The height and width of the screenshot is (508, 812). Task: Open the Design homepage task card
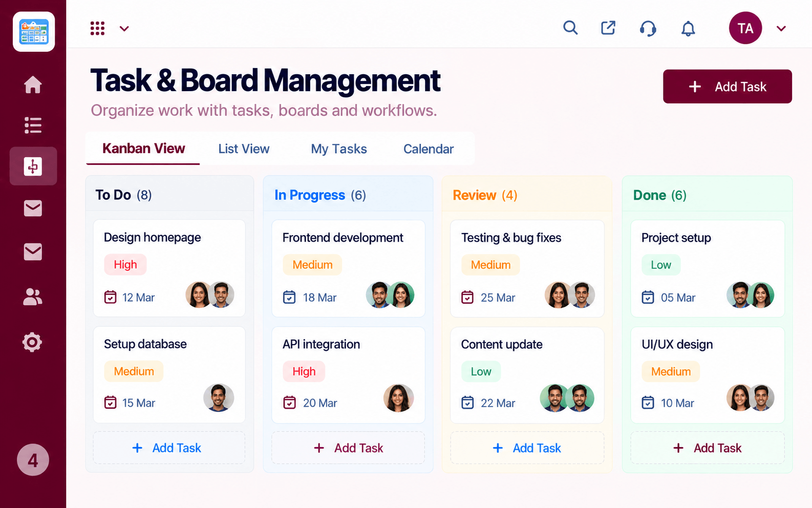click(x=169, y=268)
